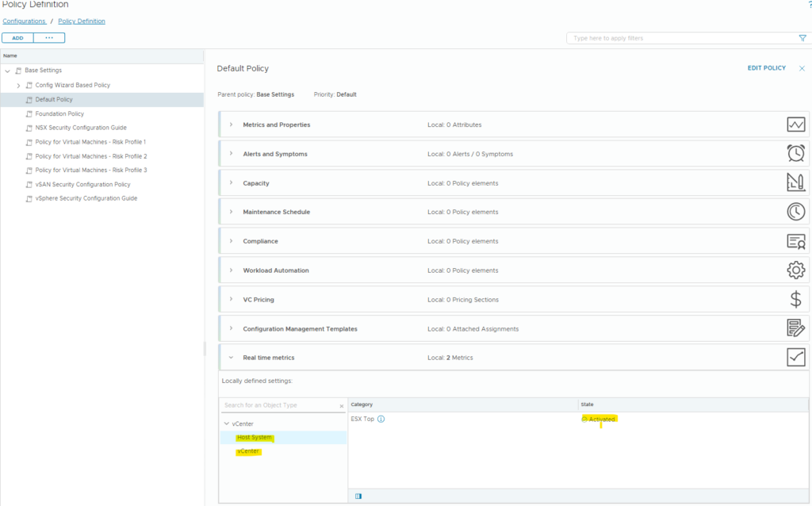Click Search for an Object Type field

(280, 405)
